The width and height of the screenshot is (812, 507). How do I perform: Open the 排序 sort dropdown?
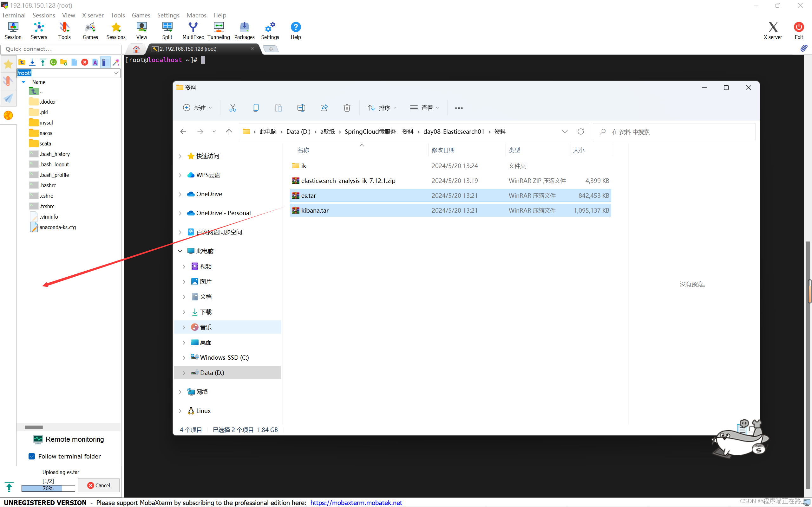(382, 108)
